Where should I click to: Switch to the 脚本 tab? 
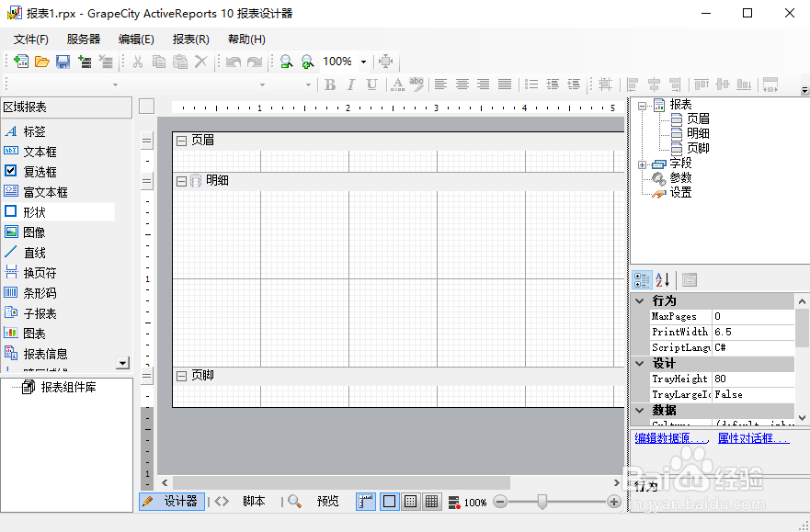point(254,502)
